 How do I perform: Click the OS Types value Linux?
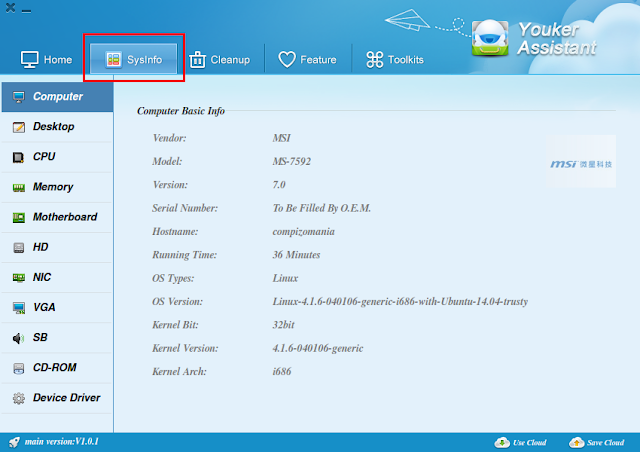(285, 278)
